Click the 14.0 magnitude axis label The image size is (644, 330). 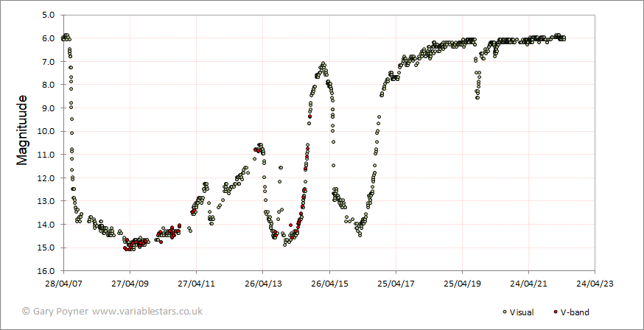[x=47, y=225]
